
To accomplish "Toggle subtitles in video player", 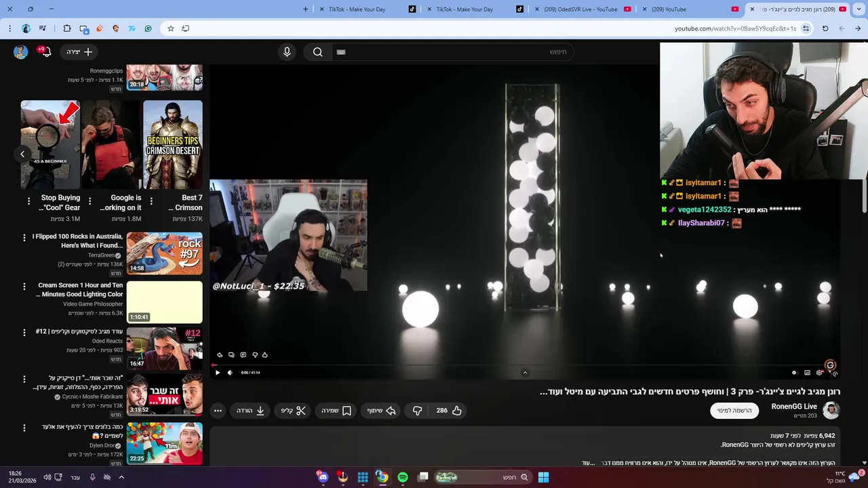I will click(x=807, y=372).
